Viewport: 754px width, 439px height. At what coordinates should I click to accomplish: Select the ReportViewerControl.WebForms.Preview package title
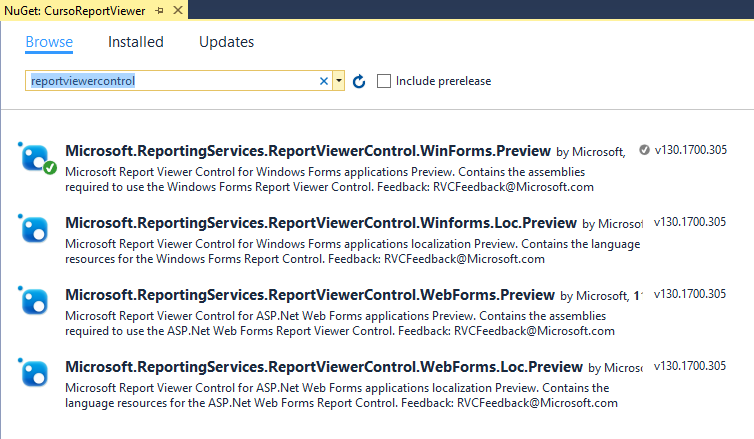(309, 295)
